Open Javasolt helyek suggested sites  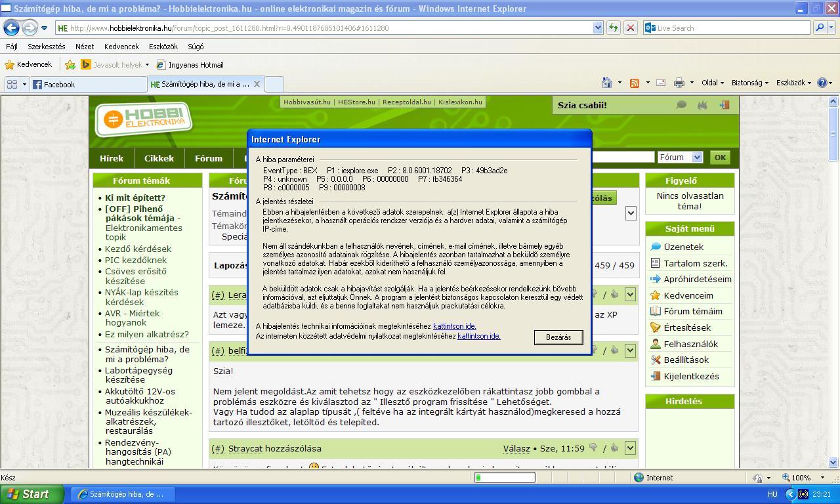[114, 65]
